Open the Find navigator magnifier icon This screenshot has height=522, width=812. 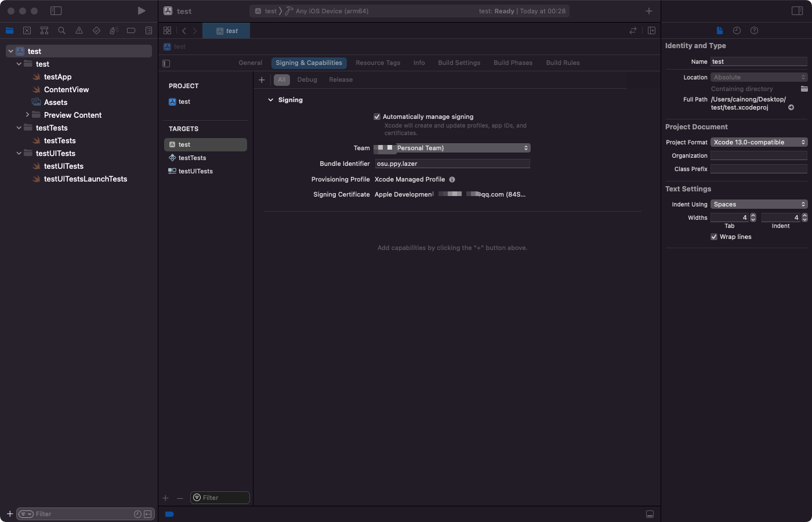click(x=61, y=31)
